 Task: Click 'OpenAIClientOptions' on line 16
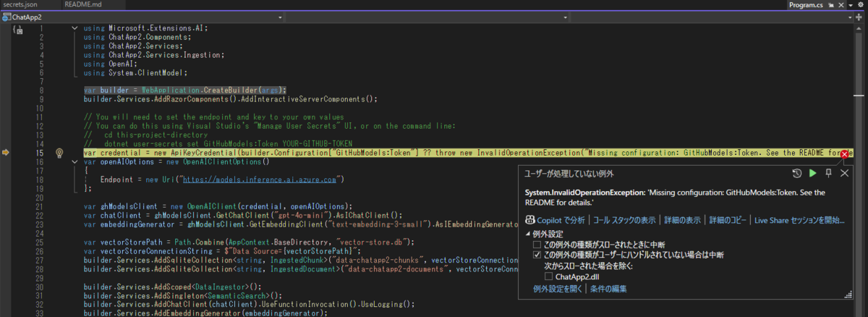click(x=224, y=162)
